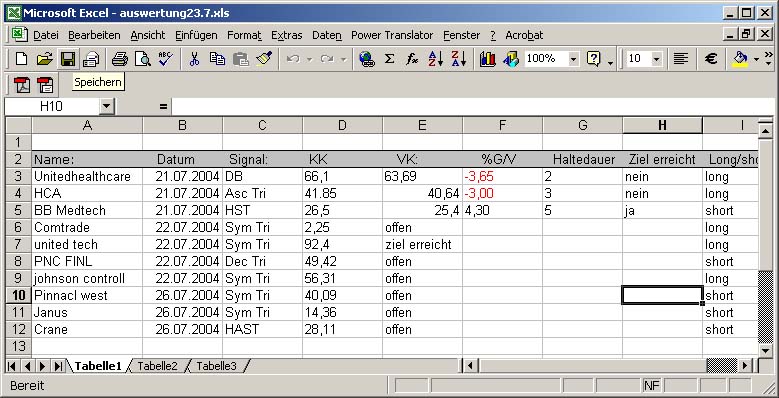Cut selection with scissors icon
This screenshot has height=398, width=779.
194,59
